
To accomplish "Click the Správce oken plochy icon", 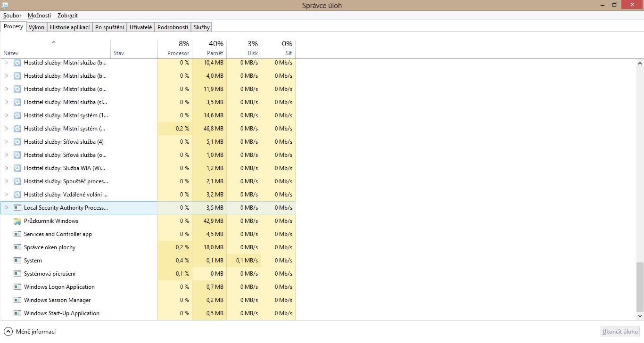I will point(17,247).
